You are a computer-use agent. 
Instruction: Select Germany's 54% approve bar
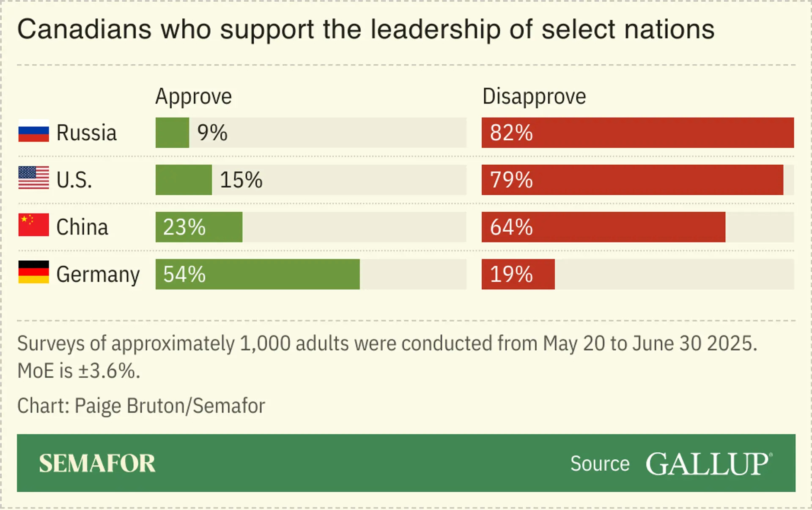click(x=258, y=274)
